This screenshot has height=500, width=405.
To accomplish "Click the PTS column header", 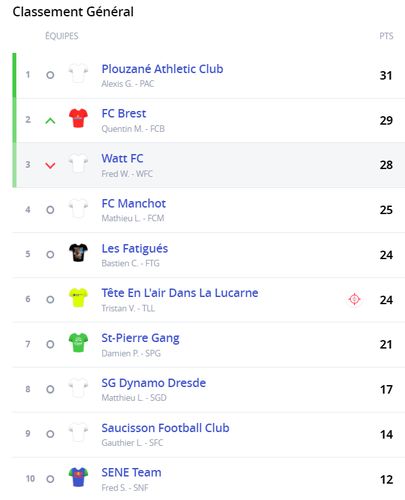I will (386, 36).
